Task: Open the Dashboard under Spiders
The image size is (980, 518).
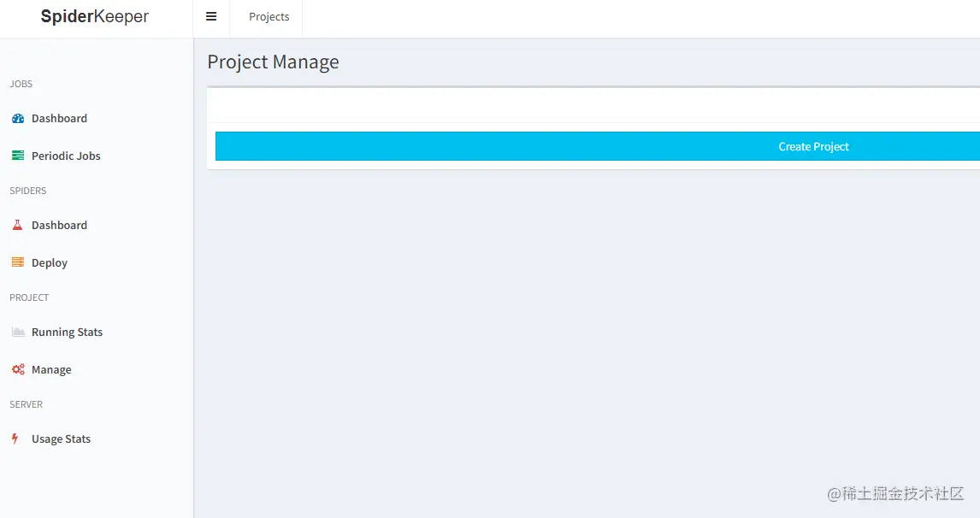Action: (x=59, y=225)
